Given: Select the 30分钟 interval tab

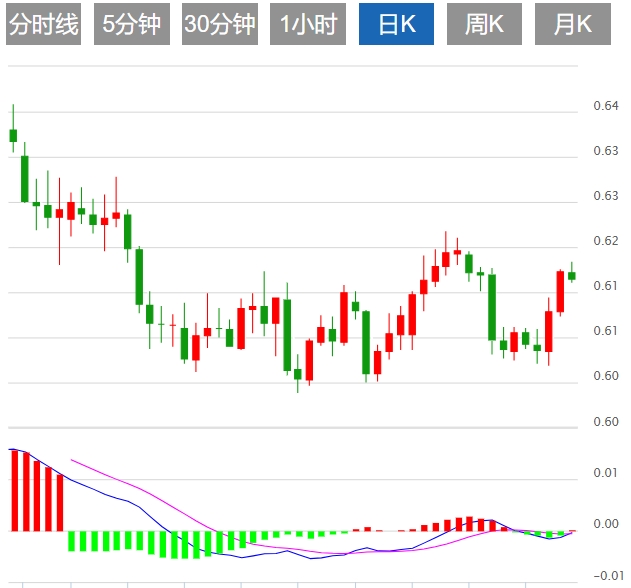Looking at the screenshot, I should pos(220,24).
